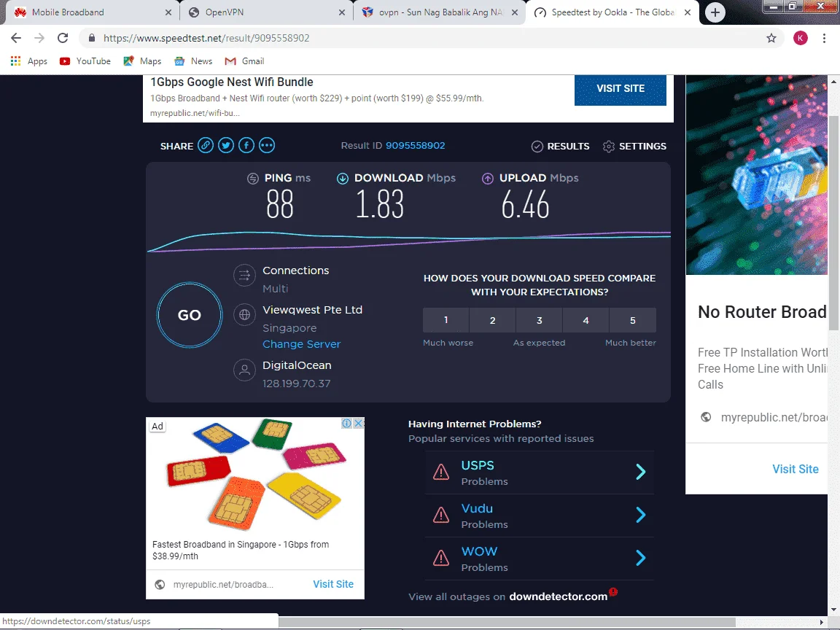The image size is (840, 630).
Task: Open the Gmail bookmark
Action: click(244, 61)
